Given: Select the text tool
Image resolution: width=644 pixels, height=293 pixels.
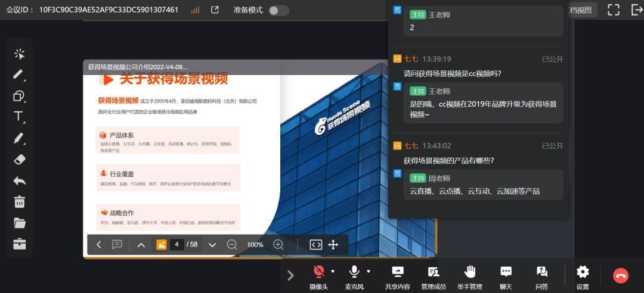Looking at the screenshot, I should coord(19,117).
